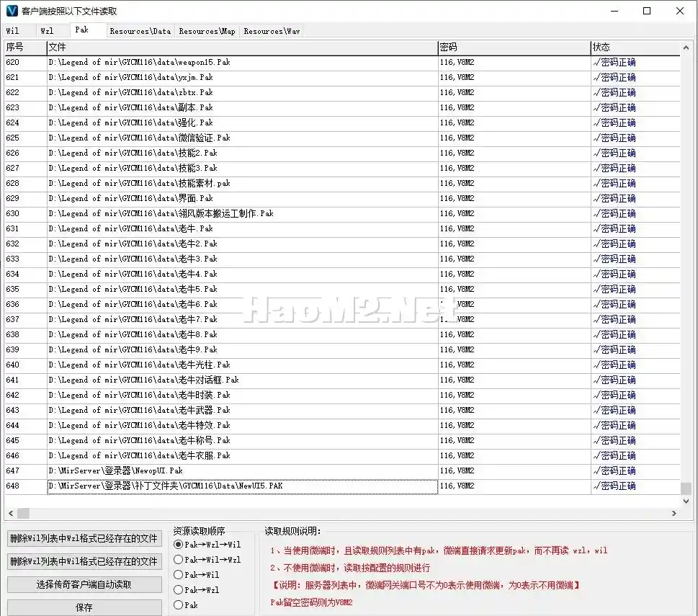Click 删除Wzl列表中Wil格式已经存在的文件 button
The height and width of the screenshot is (616, 698).
84,562
